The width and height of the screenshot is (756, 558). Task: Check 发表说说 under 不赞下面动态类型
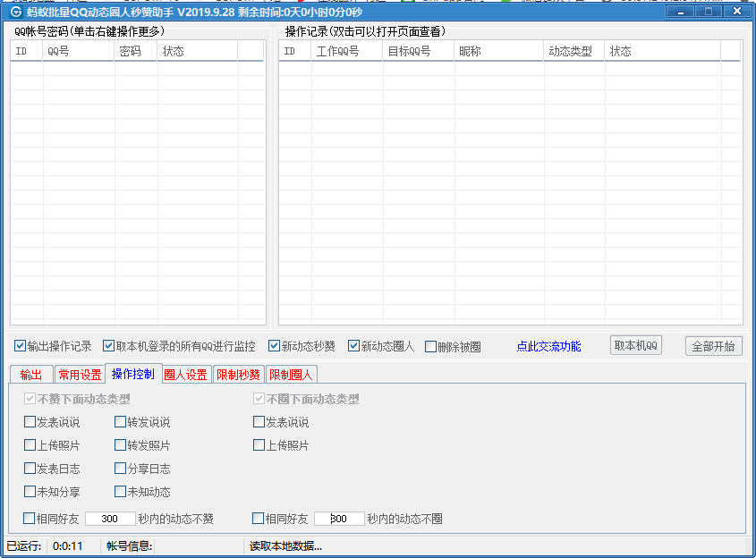pos(30,422)
